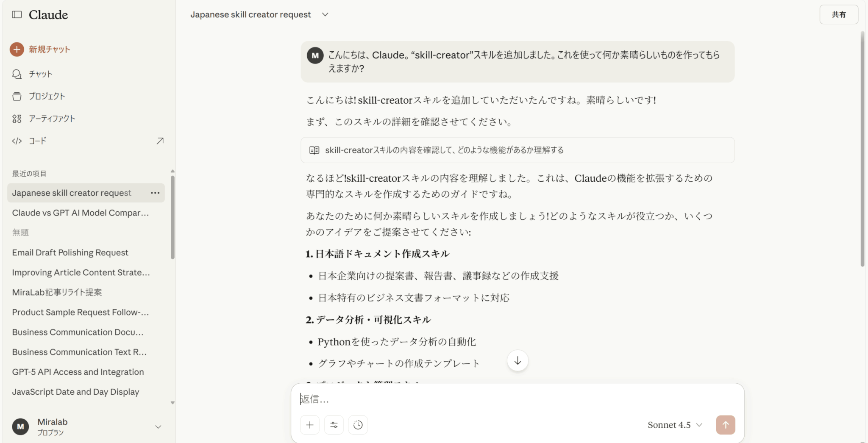Start a new chat with the plus icon
This screenshot has width=868, height=443.
(17, 50)
